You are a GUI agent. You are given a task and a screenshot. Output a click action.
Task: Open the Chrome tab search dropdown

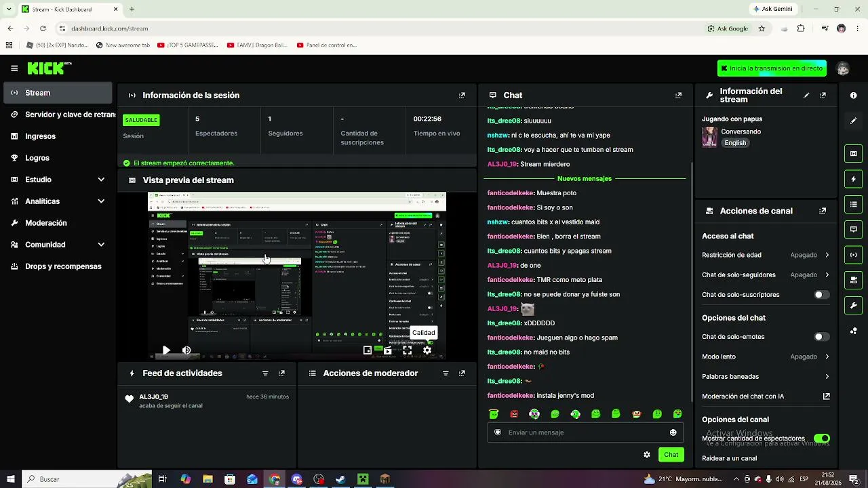point(9,9)
